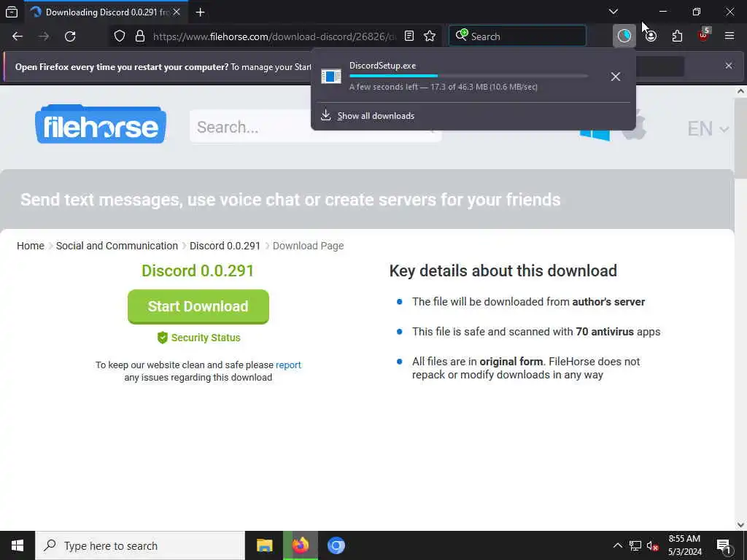Click the filehorse URL address bar
747x560 pixels.
pyautogui.click(x=274, y=36)
